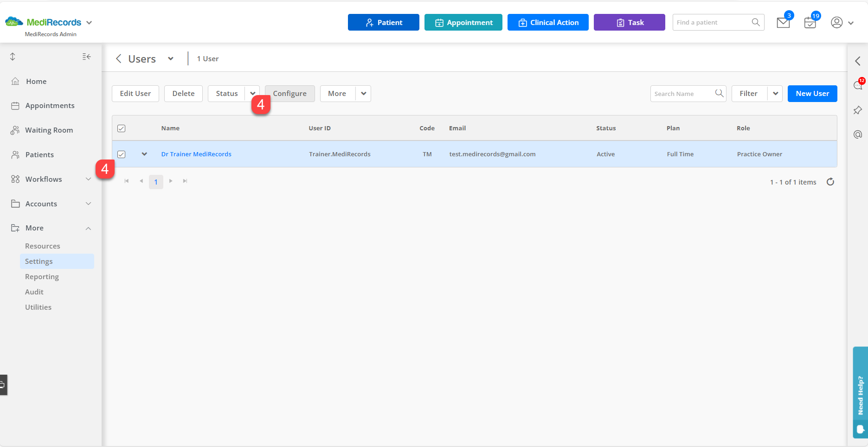The width and height of the screenshot is (868, 447).
Task: Collapse the left navigation using the collapse icon
Action: [x=86, y=57]
